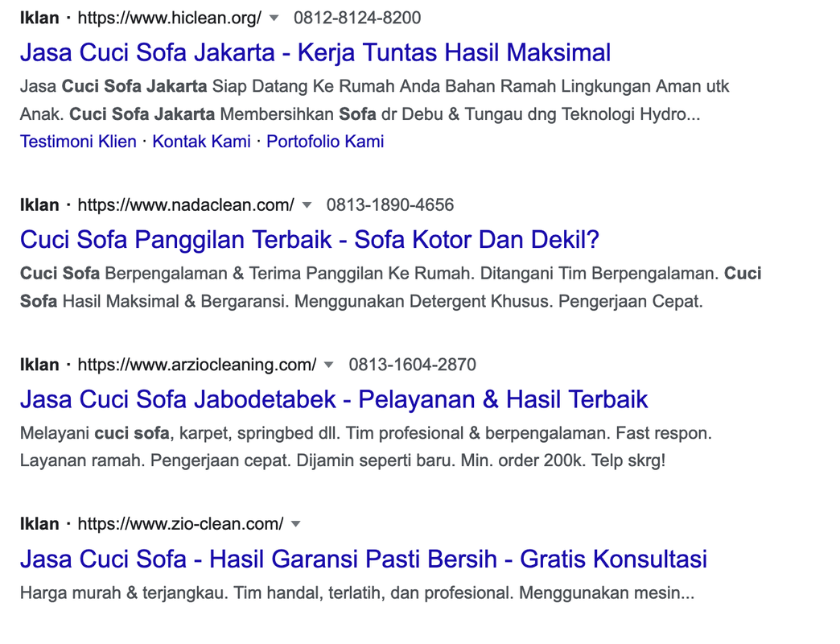Open "Jasa Cuci Sofa Jakarta" ad headline

point(315,53)
